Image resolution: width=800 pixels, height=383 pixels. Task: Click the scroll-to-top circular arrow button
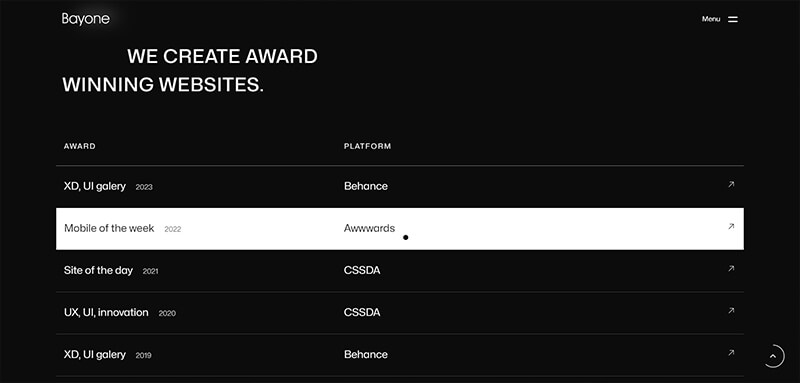click(773, 356)
